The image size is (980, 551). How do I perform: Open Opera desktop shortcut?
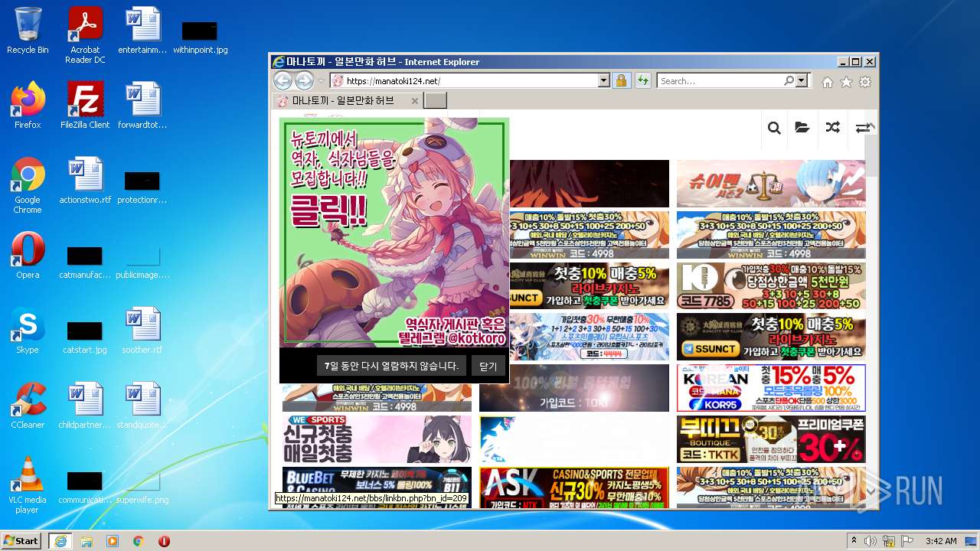tap(28, 256)
